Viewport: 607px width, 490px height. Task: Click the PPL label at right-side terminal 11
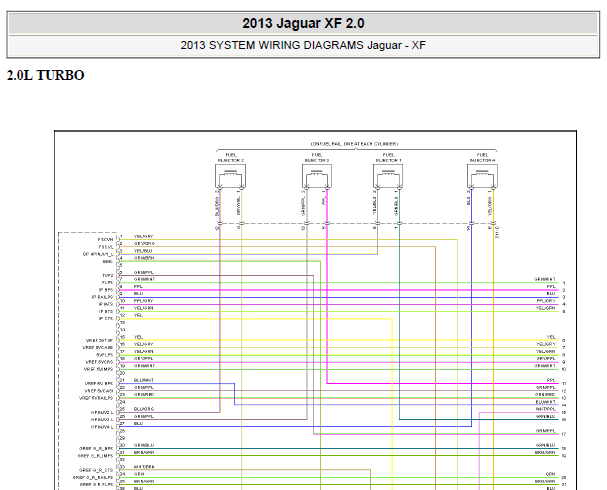pyautogui.click(x=551, y=380)
